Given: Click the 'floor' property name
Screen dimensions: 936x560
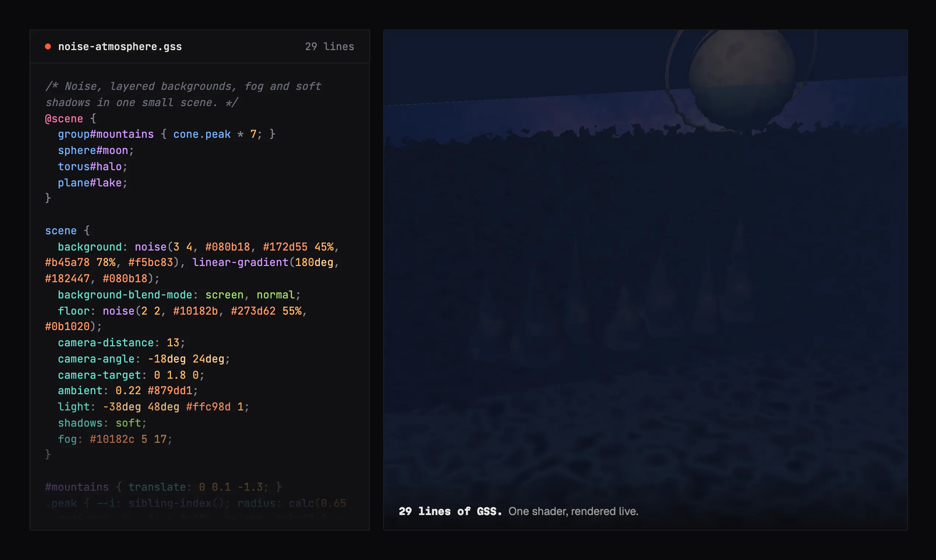Looking at the screenshot, I should point(74,311).
